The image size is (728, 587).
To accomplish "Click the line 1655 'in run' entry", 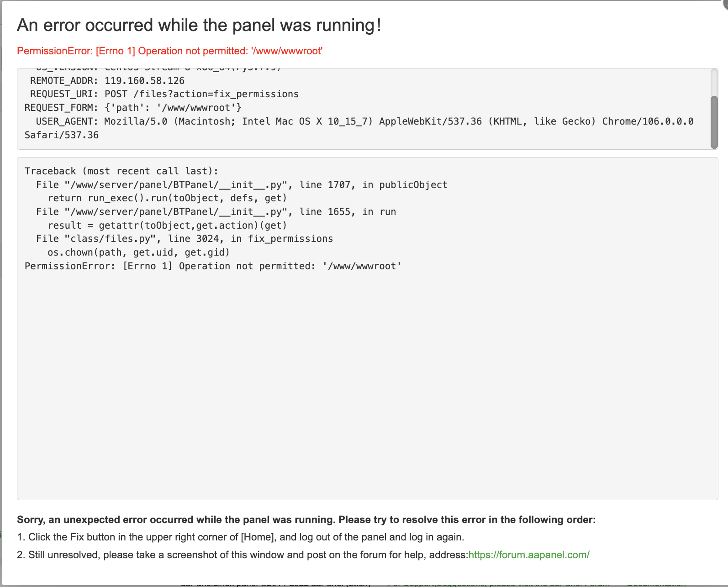I will (216, 212).
